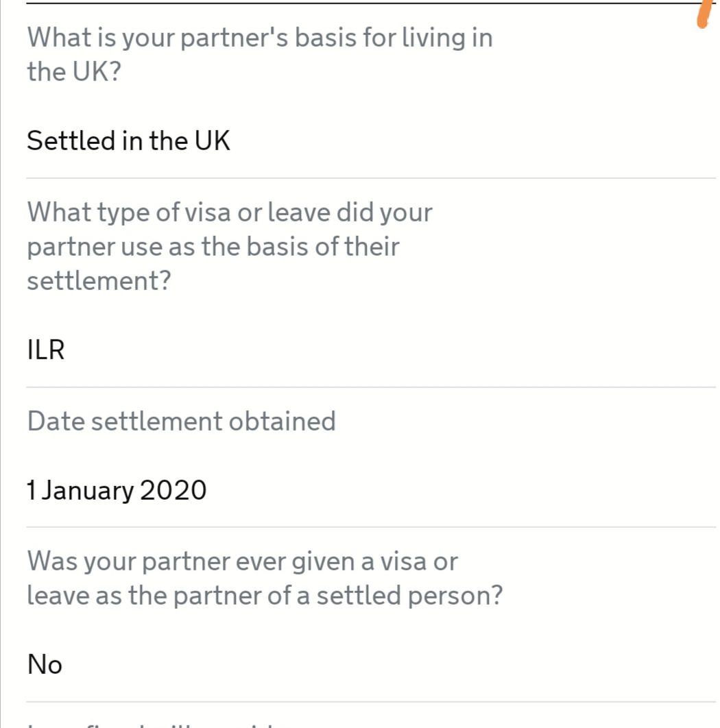Click the line 'partner use as the basis of their'
Viewport: 720px width, 728px height.
click(x=213, y=246)
